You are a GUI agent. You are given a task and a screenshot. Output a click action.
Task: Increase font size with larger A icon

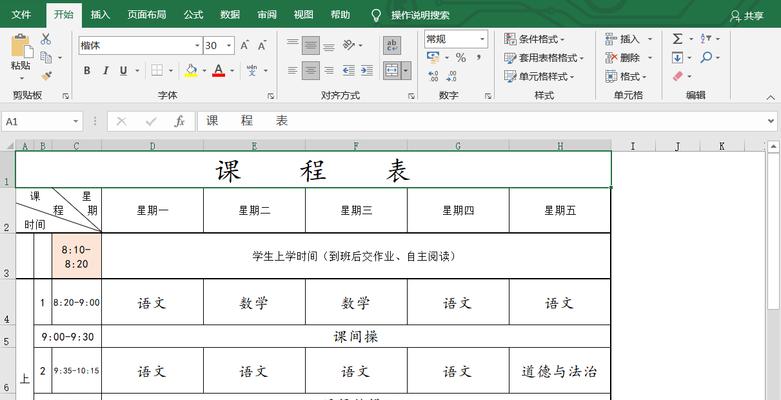click(x=245, y=46)
